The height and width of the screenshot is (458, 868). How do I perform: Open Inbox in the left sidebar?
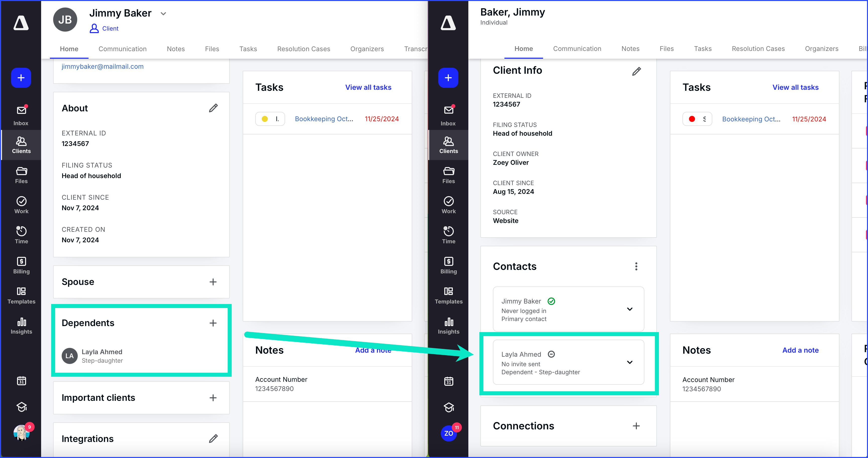click(21, 115)
